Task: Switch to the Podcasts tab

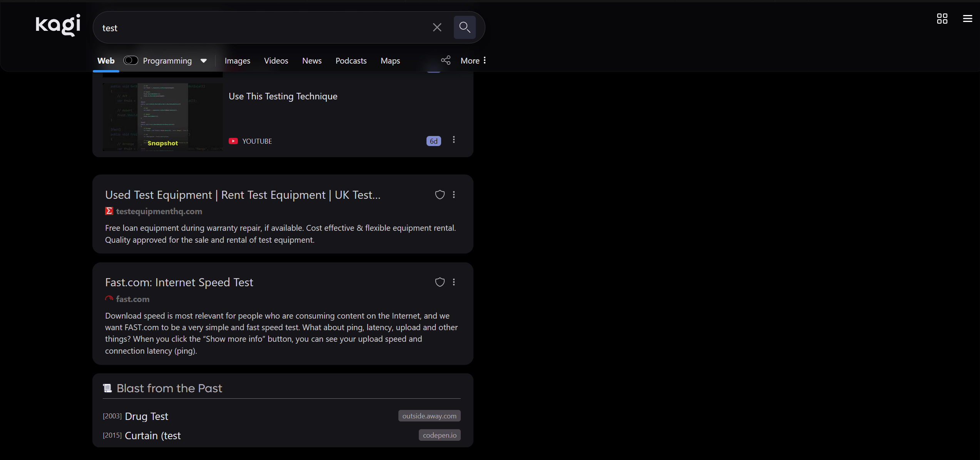Action: pos(351,61)
